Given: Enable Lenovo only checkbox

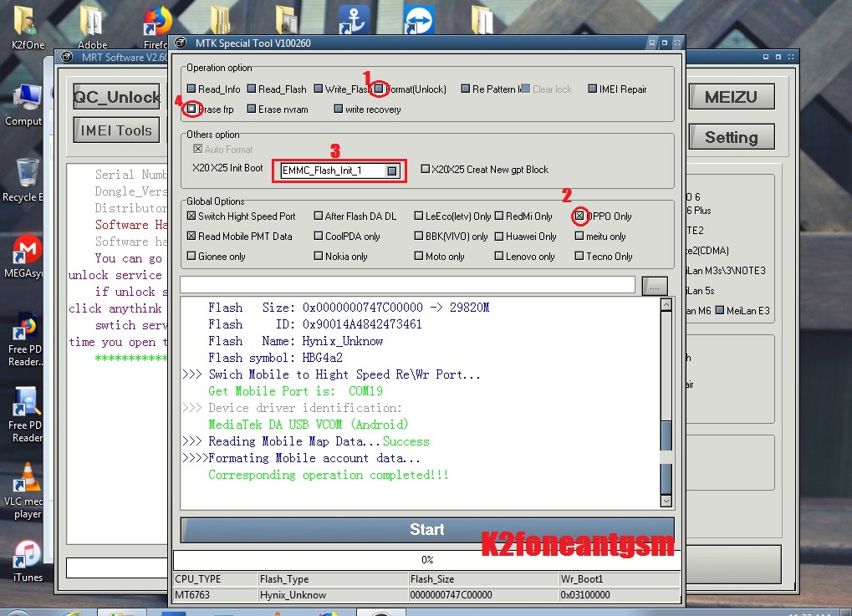Looking at the screenshot, I should [499, 256].
